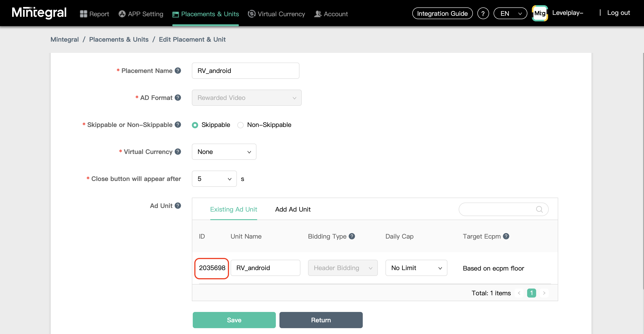Screen dimensions: 644x334
Task: Click the Save button
Action: tap(234, 320)
